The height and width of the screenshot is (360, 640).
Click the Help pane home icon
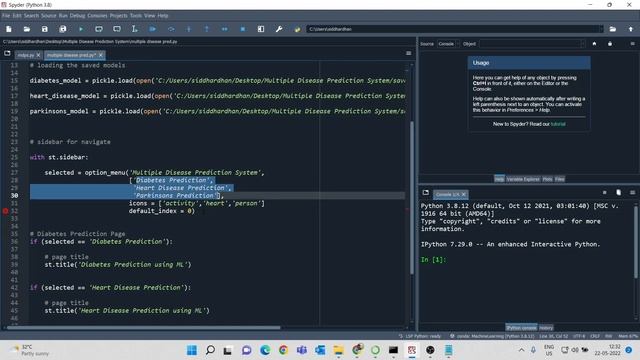[x=594, y=44]
